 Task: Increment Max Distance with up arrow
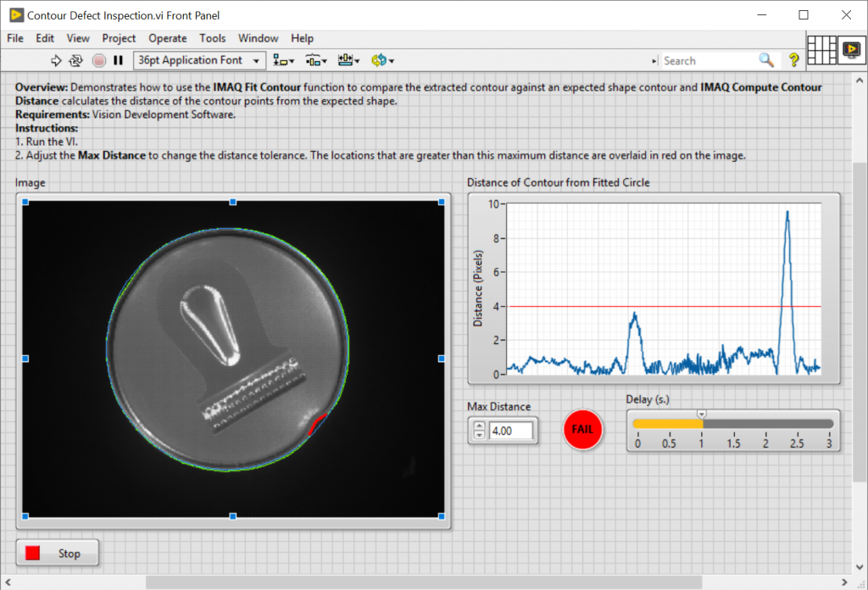coord(479,426)
